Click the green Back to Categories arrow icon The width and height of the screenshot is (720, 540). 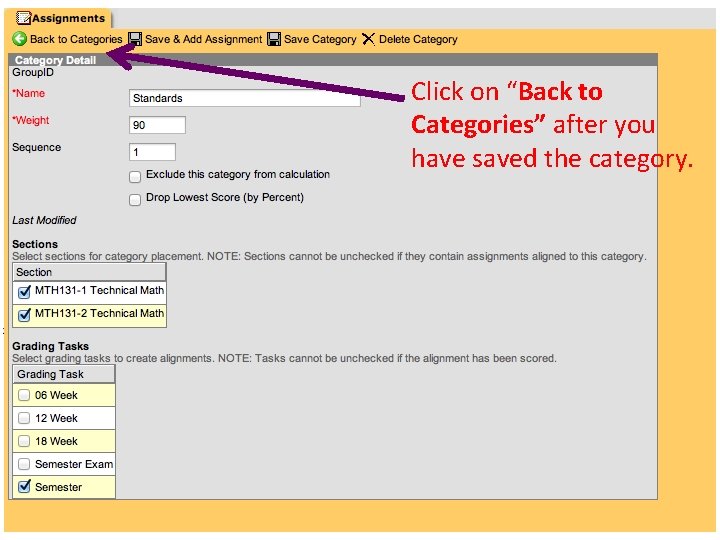click(x=19, y=39)
